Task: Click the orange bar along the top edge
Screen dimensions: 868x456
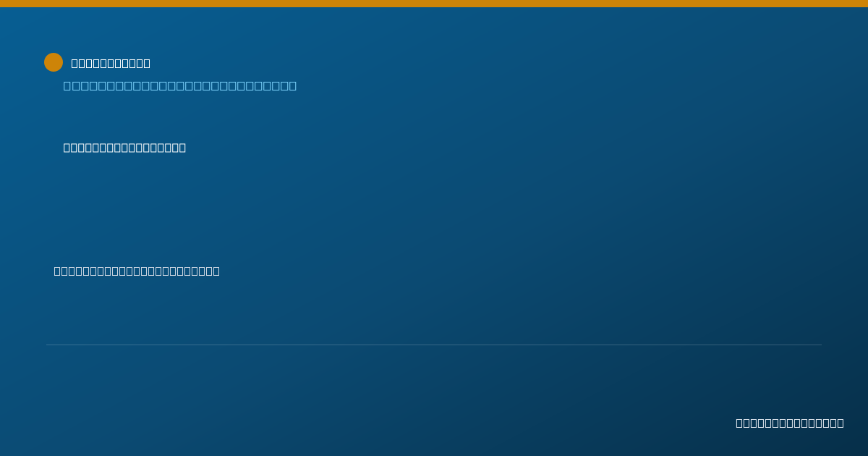Action: tap(434, 4)
